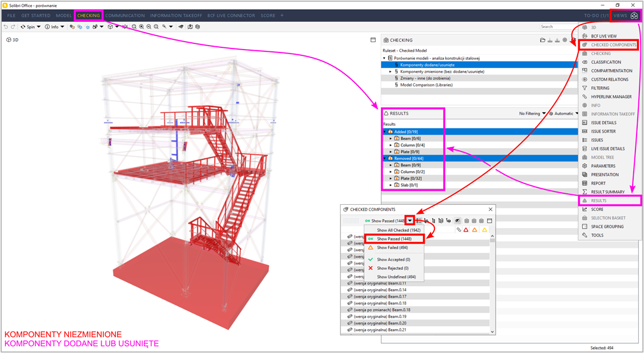Select RESULTS in the Views list
This screenshot has width=644, height=353.
pos(610,201)
